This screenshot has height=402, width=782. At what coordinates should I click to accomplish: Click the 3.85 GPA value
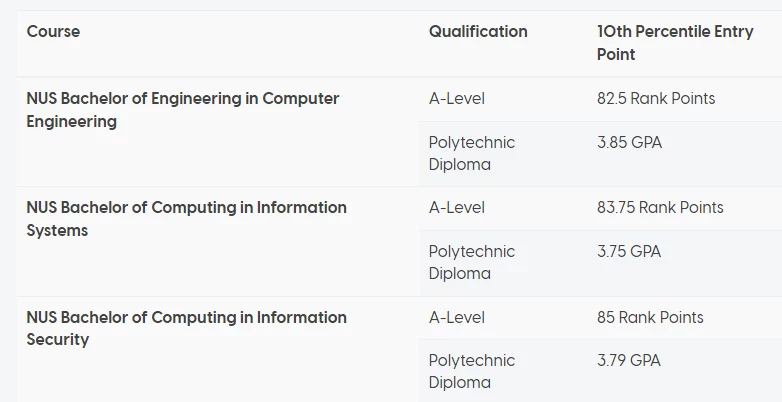(629, 143)
